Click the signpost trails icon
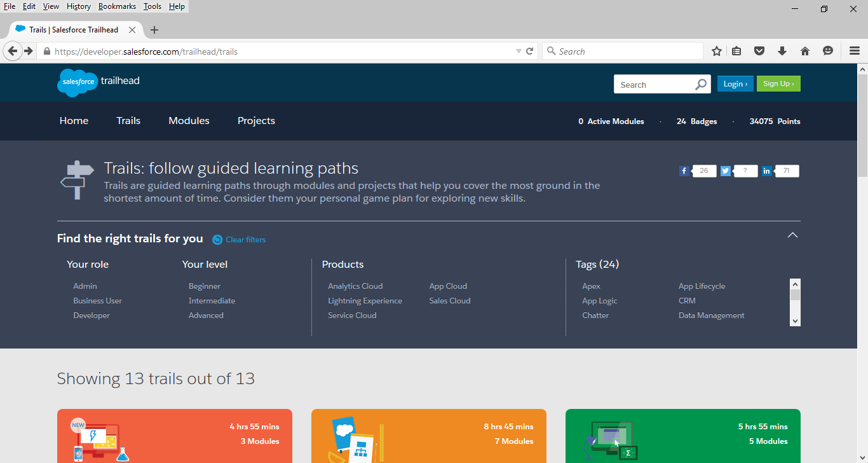The height and width of the screenshot is (463, 868). 77,180
